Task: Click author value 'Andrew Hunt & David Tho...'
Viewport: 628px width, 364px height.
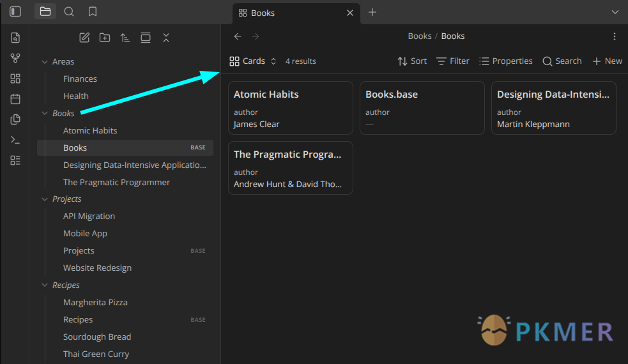Action: [x=287, y=184]
